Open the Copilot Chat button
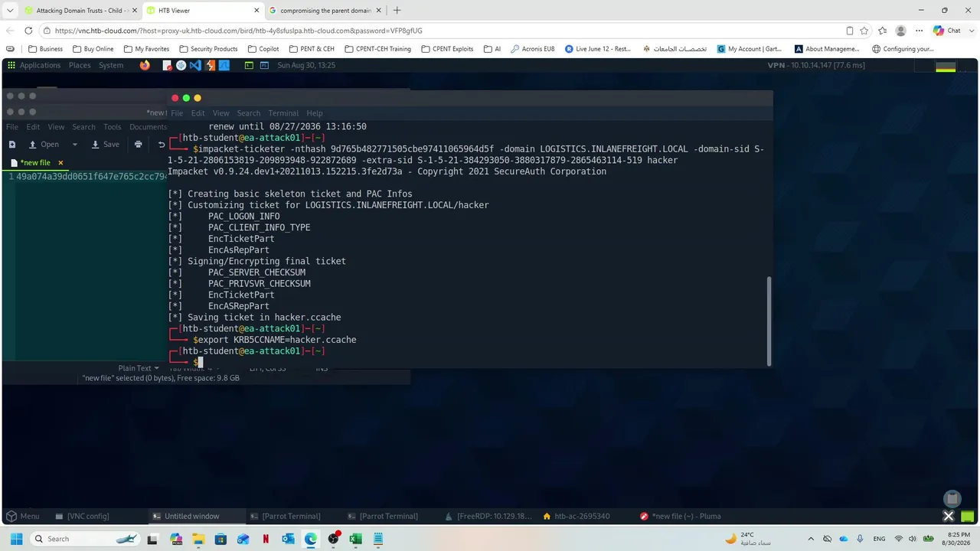Viewport: 980px width, 551px height. 947,31
